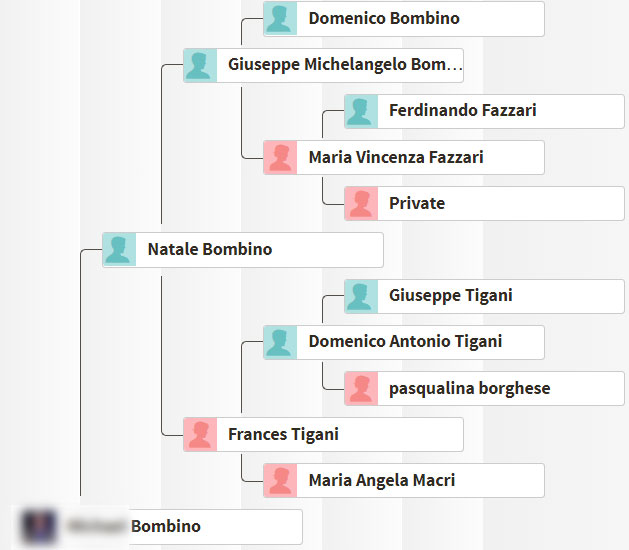Click Giuseppe Tigani's avatar icon
The height and width of the screenshot is (550, 629).
(361, 296)
